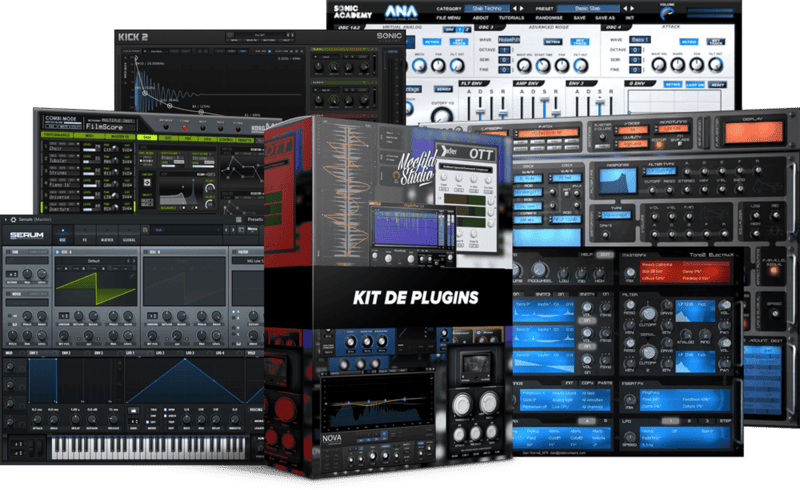Open TUTORIALS in ANA top menu
Viewport: 800px width, 490px height.
(x=511, y=18)
